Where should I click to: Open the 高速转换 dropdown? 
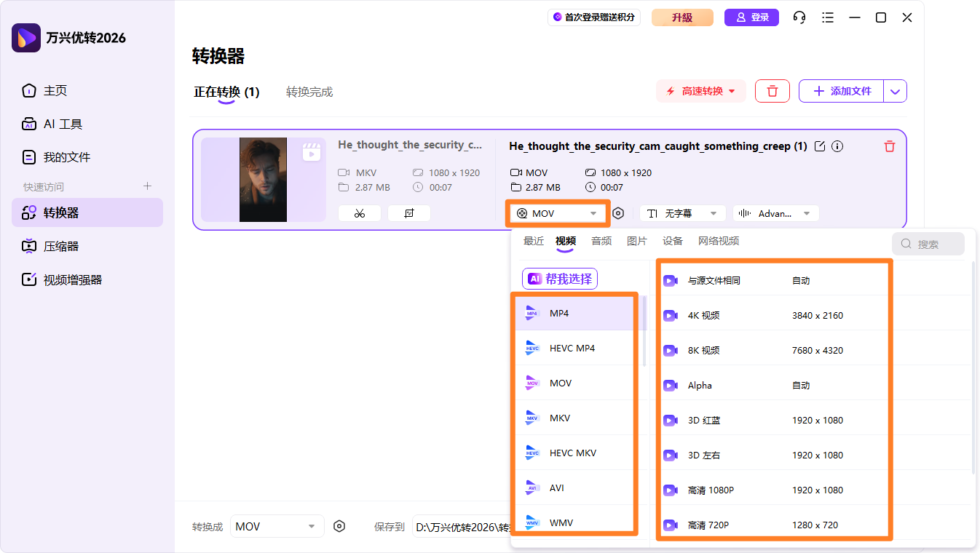[x=701, y=91]
